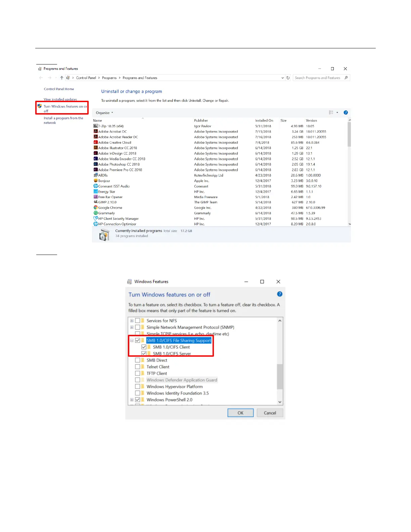Select the Google Chrome icon
The height and width of the screenshot is (532, 411).
pos(96,208)
